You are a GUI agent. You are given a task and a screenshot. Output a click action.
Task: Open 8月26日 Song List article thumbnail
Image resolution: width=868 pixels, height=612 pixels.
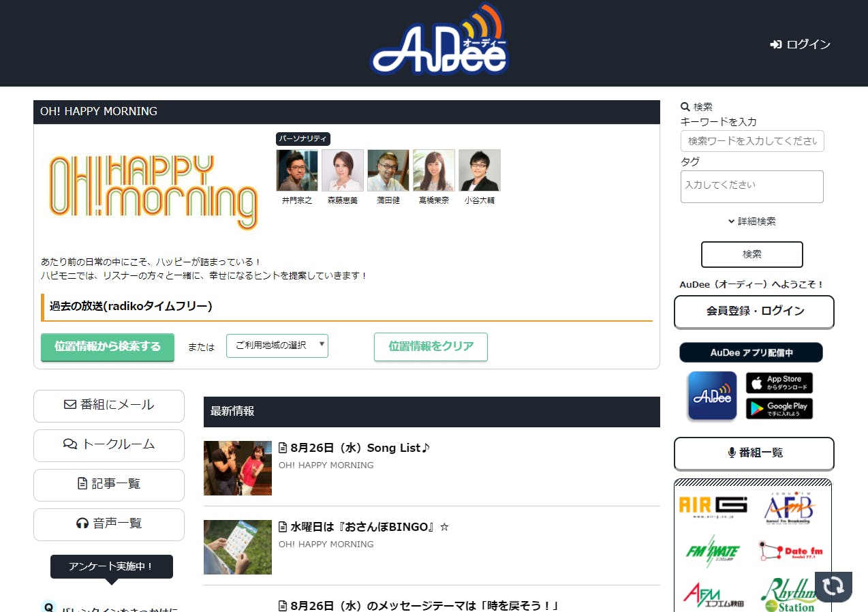(x=238, y=468)
